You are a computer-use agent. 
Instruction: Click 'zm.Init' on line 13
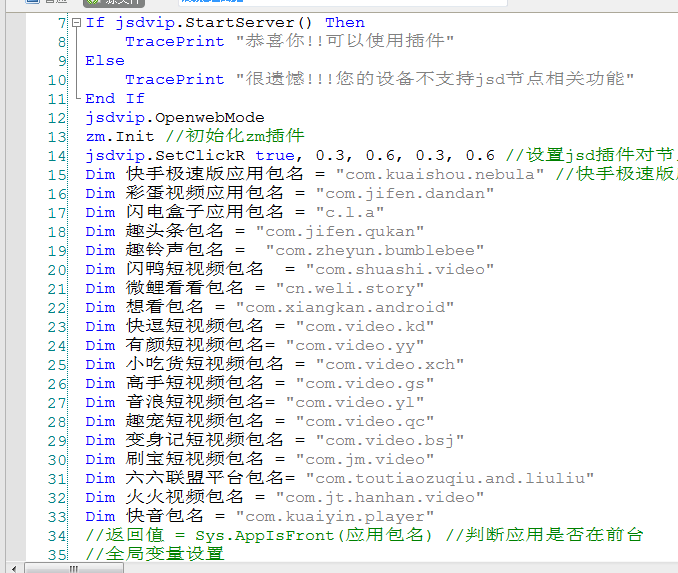(x=120, y=137)
